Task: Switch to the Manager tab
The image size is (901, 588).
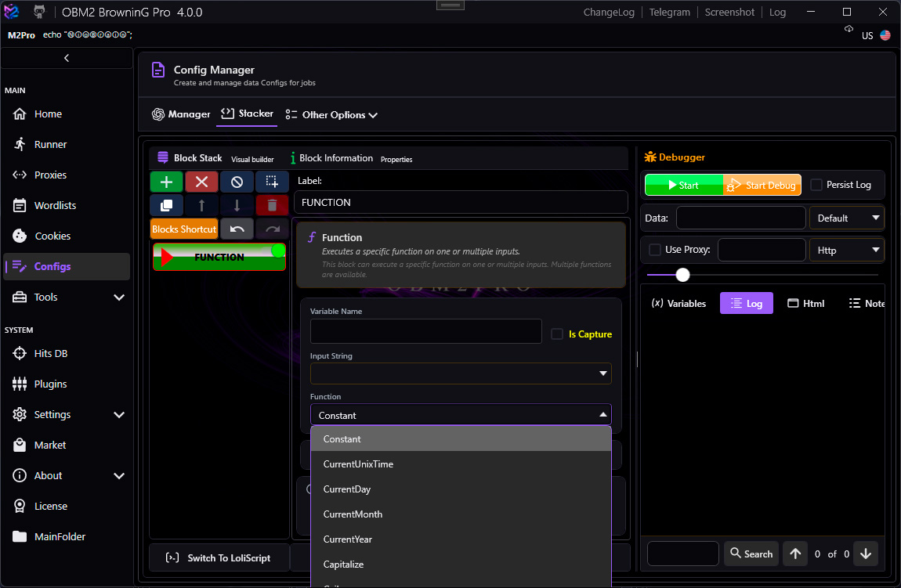Action: pyautogui.click(x=181, y=114)
